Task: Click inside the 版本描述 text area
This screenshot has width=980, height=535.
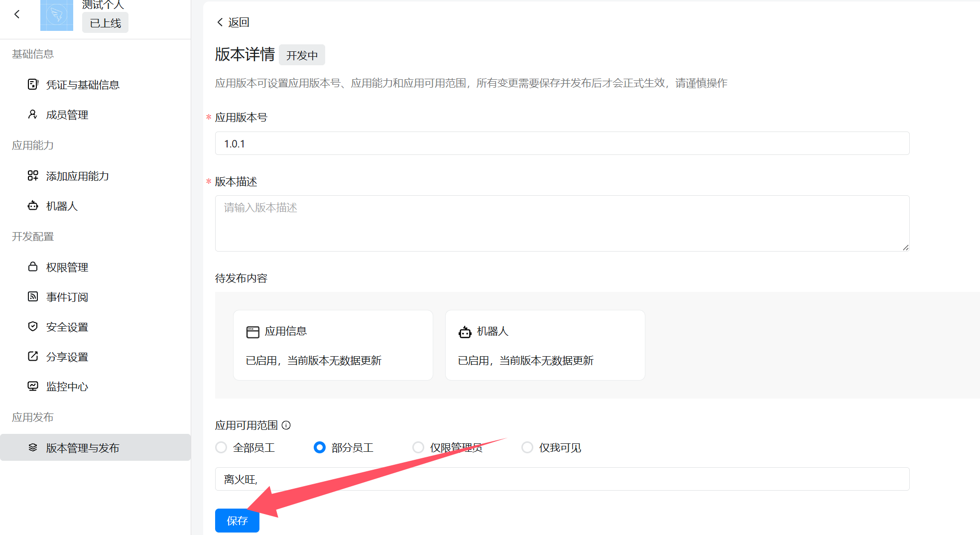Action: click(x=562, y=223)
